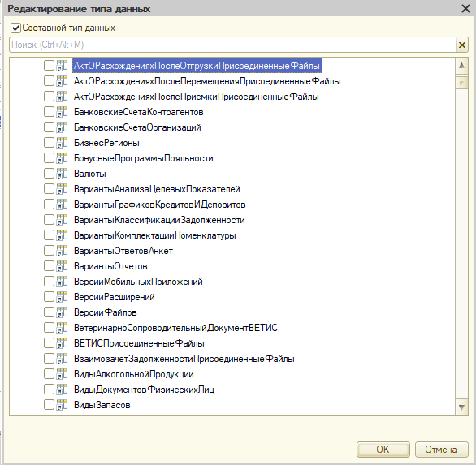
Task: Click the icon beside БанковскиеСчетаКонтрагентов
Action: tap(62, 112)
